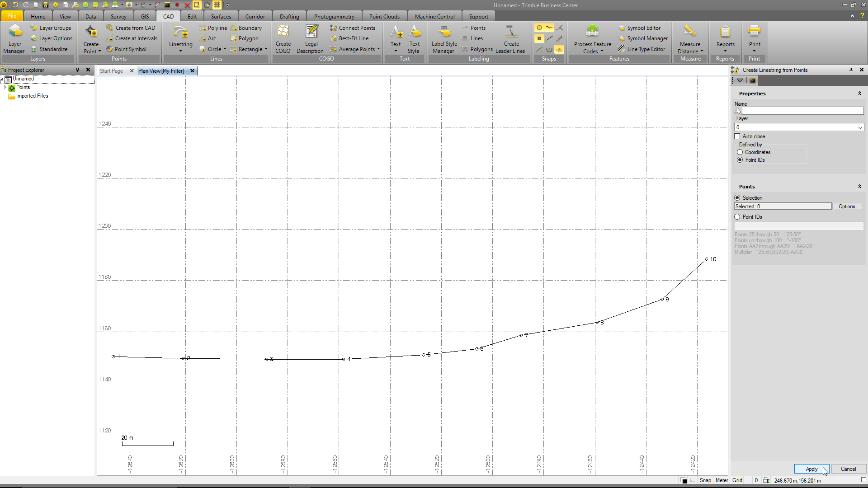
Task: Select the Coordinates radio button
Action: pos(740,152)
